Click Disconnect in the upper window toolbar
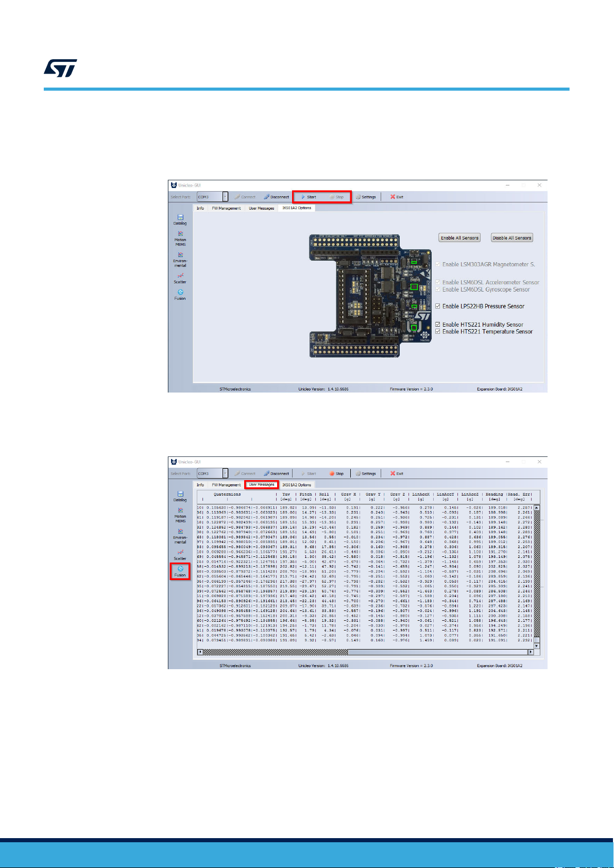The height and width of the screenshot is (868, 614). pos(277,197)
